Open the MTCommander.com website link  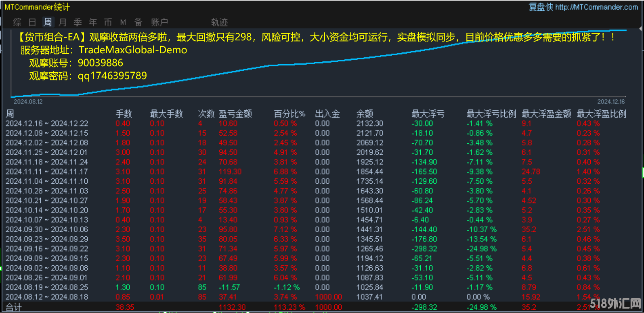click(596, 7)
